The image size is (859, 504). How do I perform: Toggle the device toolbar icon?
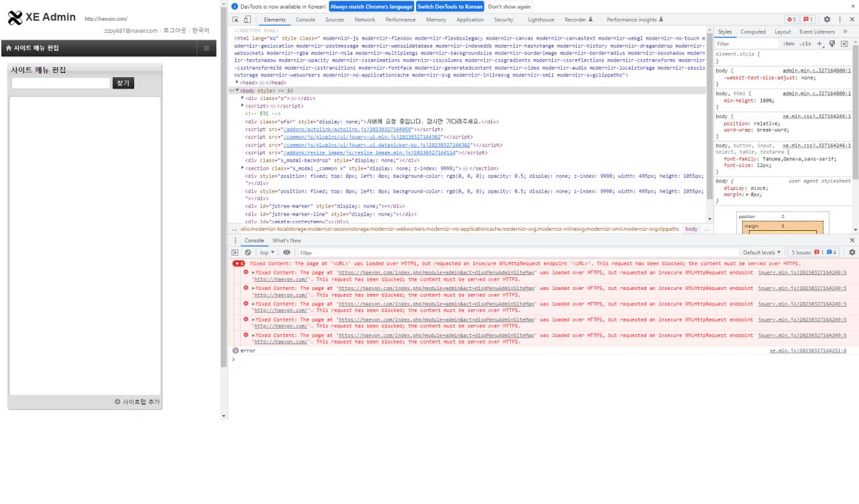point(248,20)
